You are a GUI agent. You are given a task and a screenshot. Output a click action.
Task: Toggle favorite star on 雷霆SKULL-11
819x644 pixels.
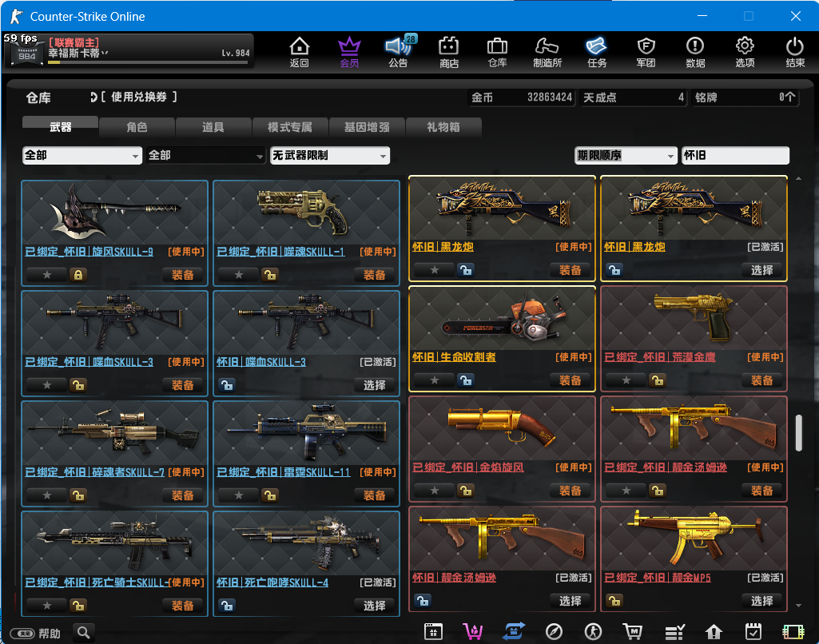239,495
